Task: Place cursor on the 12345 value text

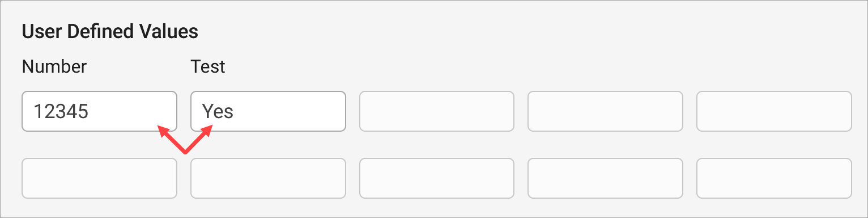Action: (61, 111)
